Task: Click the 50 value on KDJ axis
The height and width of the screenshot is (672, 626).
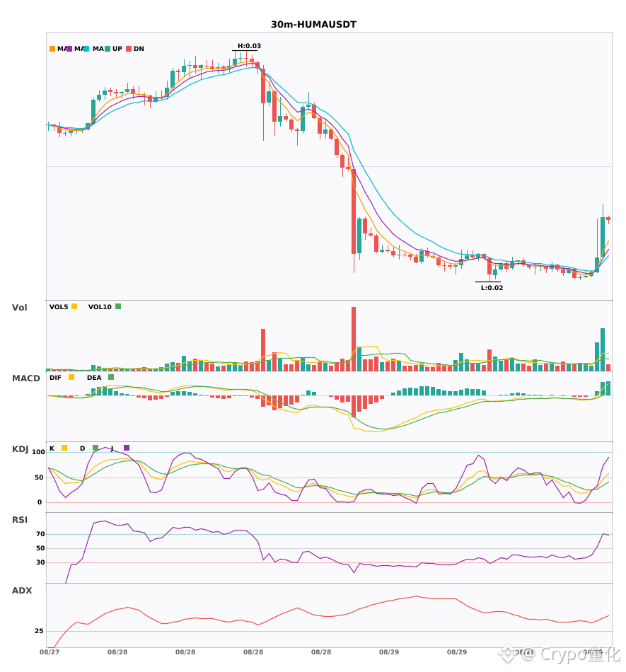Action: point(39,477)
